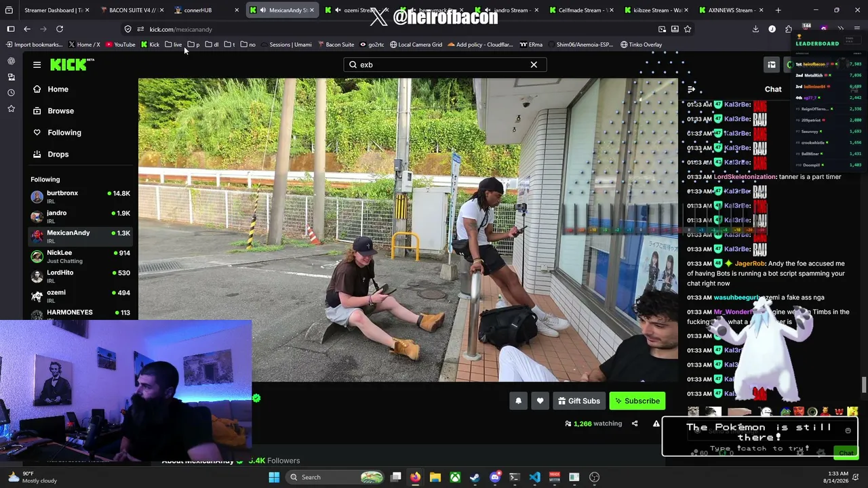Reload the page with the refresh button
This screenshot has width=868, height=488.
tap(60, 29)
